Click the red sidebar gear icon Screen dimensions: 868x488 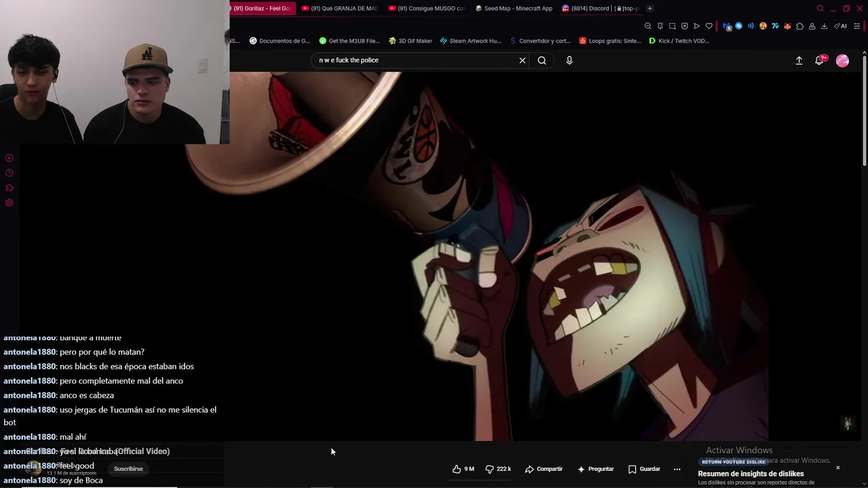9,203
